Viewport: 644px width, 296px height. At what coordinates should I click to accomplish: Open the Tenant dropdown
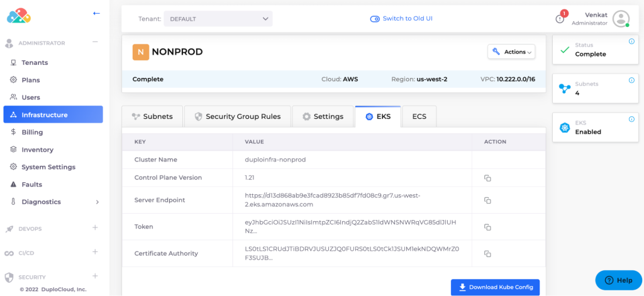point(218,19)
